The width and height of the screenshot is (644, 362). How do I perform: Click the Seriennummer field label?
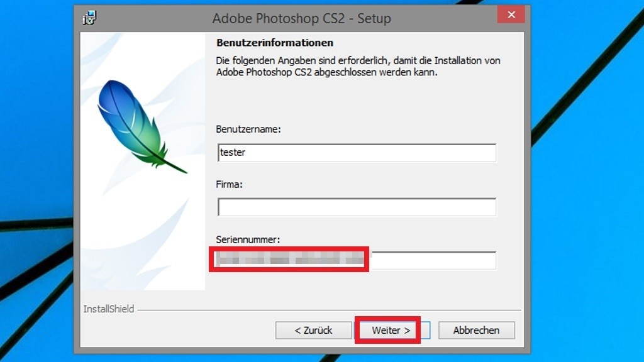pyautogui.click(x=247, y=239)
